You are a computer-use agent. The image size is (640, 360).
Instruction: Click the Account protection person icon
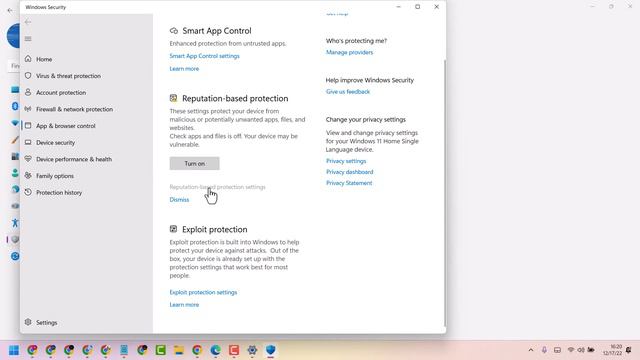(x=28, y=92)
